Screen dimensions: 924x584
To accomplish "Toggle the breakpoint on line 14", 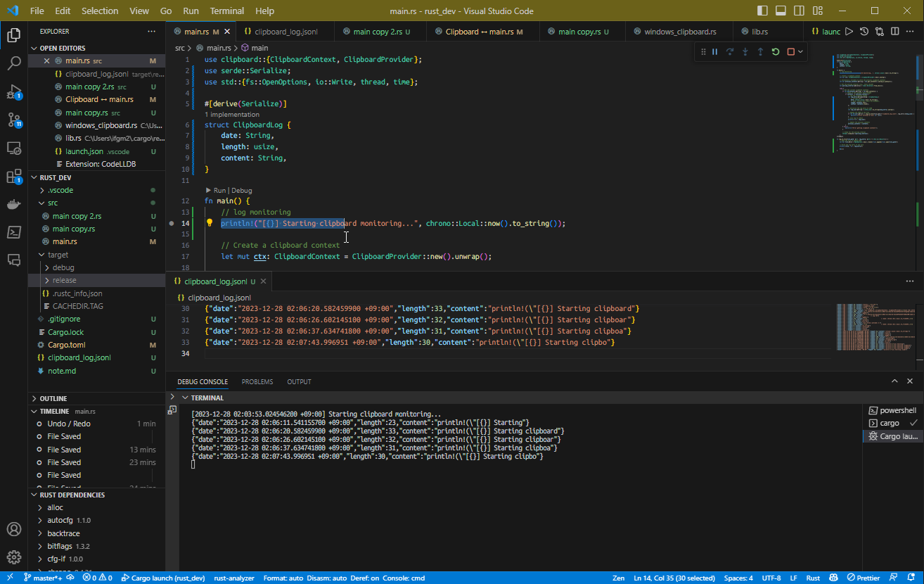I will tap(172, 223).
